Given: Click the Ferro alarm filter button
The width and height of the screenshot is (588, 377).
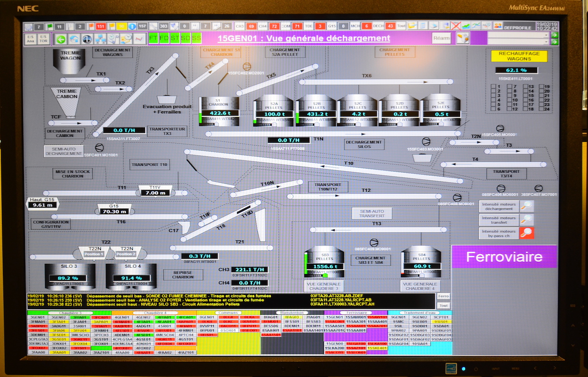Looking at the screenshot, I should 443,296.
